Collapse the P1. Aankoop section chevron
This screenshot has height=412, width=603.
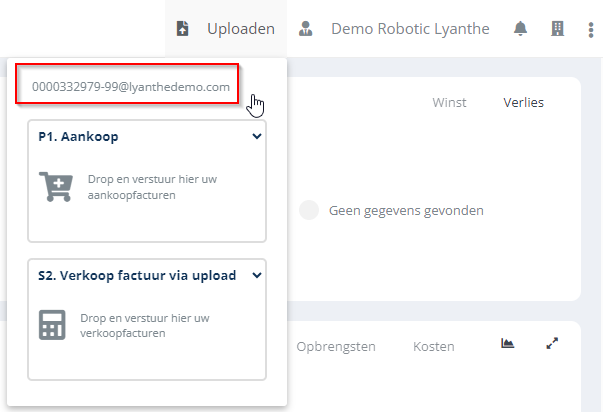click(x=257, y=137)
